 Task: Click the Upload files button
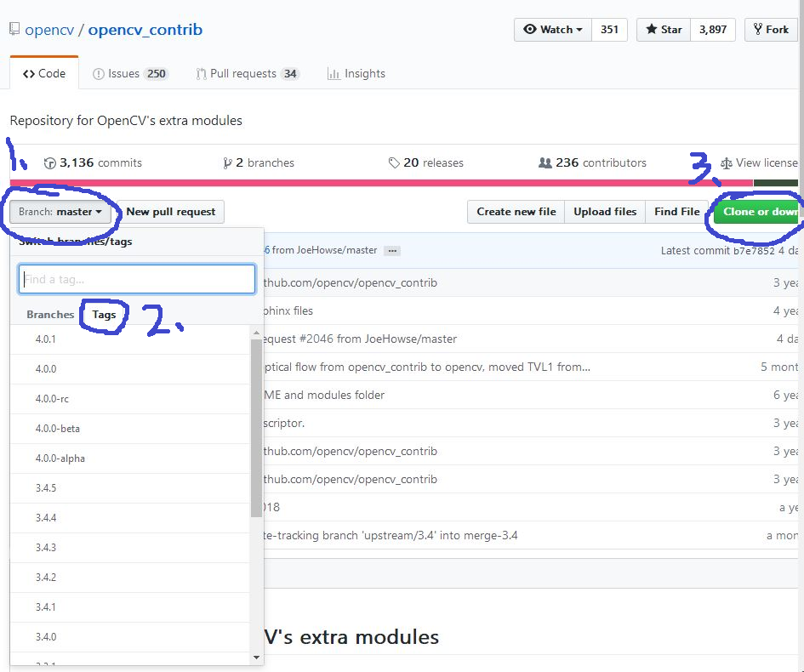[604, 211]
